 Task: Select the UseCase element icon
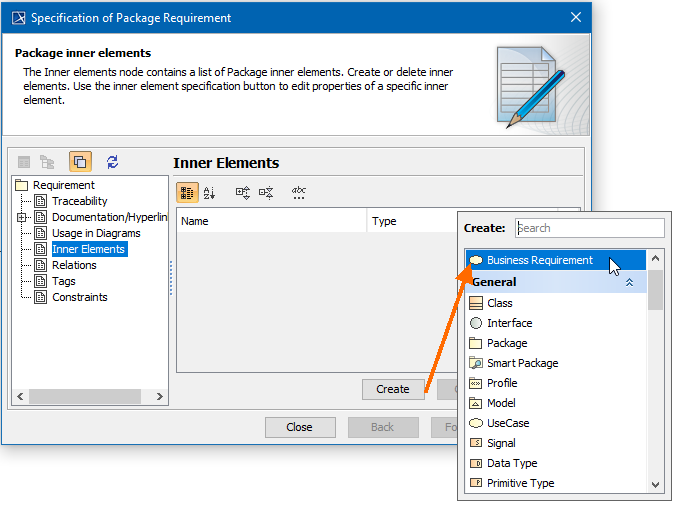click(x=476, y=423)
